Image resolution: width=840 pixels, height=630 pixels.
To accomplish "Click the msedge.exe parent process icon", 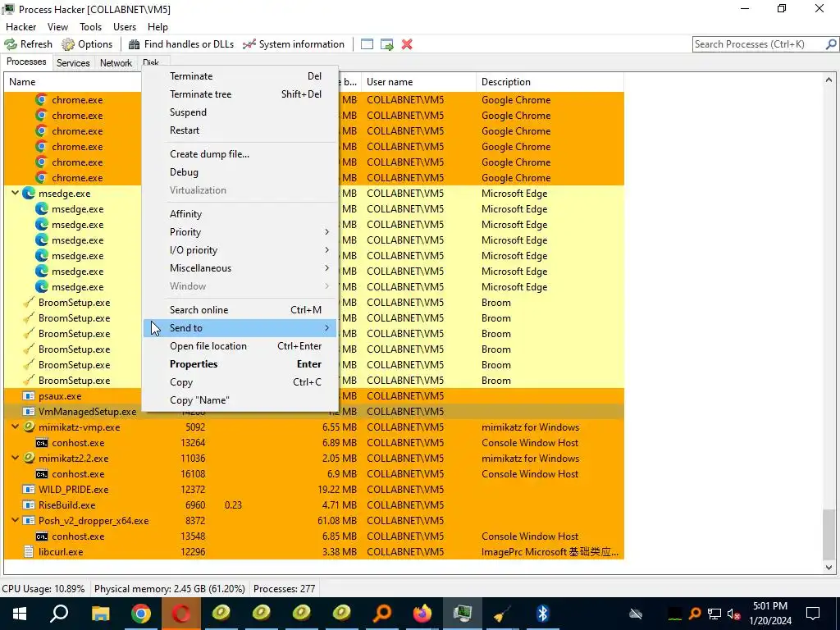I will tap(29, 194).
